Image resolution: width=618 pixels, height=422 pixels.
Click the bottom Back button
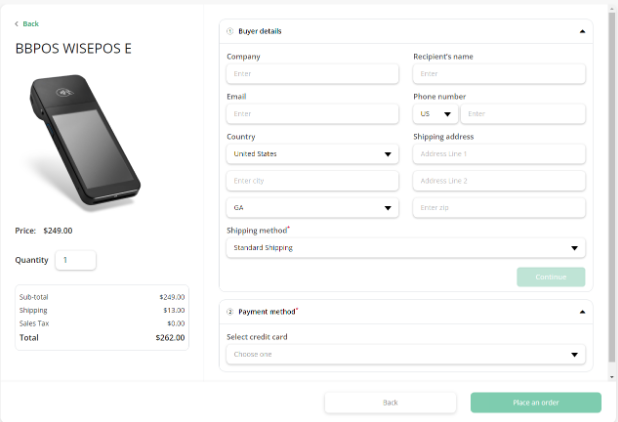click(390, 402)
